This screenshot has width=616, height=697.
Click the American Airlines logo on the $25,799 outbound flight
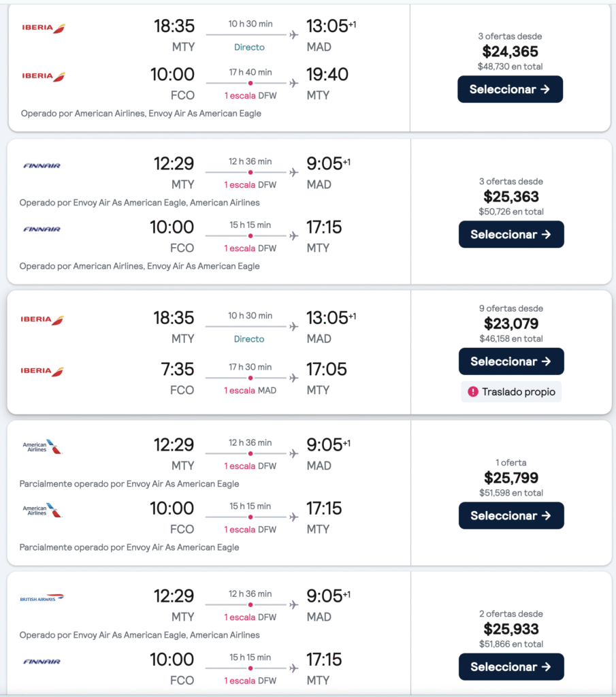tap(42, 447)
